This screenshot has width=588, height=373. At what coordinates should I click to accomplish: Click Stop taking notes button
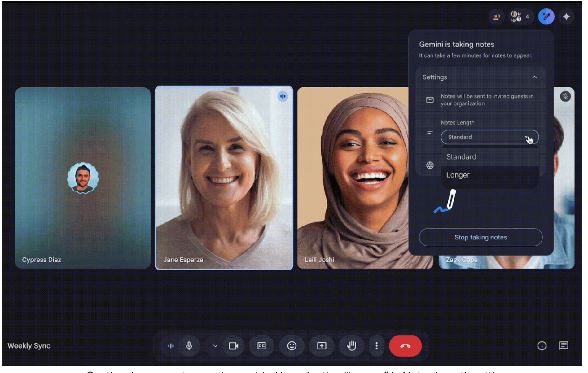coord(480,237)
